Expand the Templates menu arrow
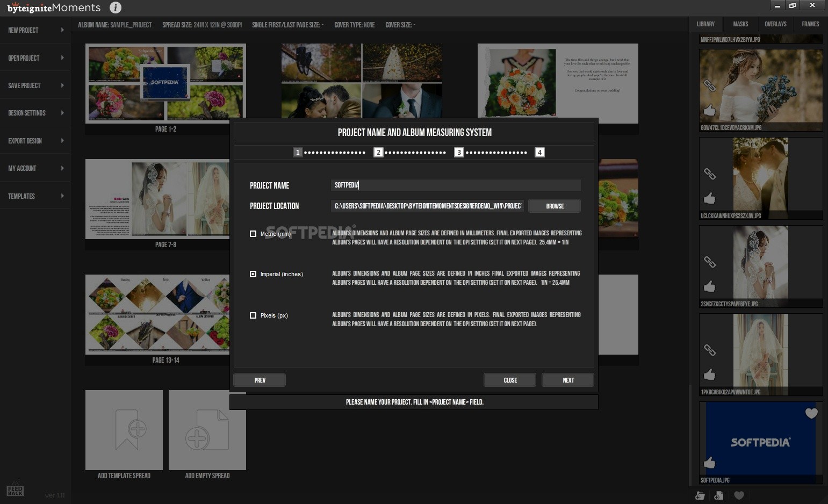Screen dimensions: 828x504 (62, 196)
